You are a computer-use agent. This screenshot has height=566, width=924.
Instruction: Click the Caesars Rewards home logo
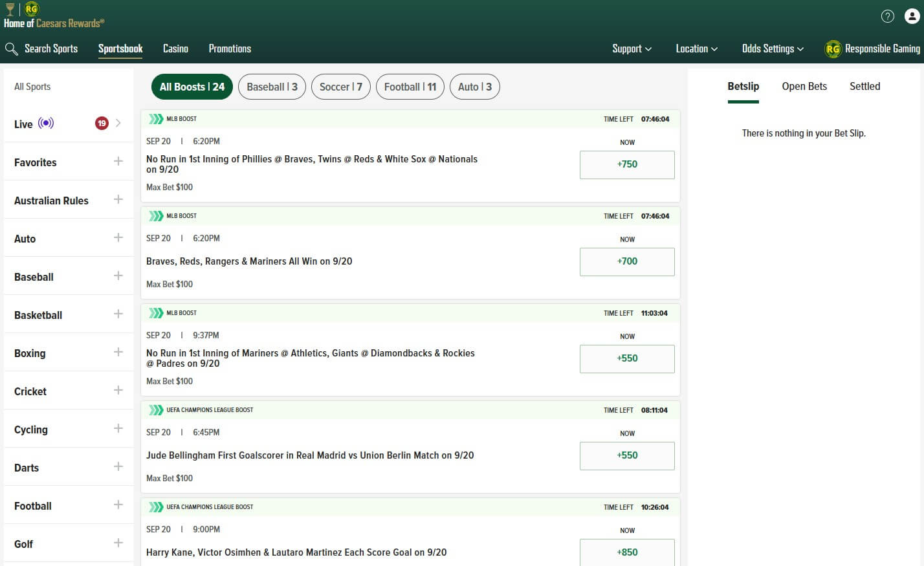(54, 16)
